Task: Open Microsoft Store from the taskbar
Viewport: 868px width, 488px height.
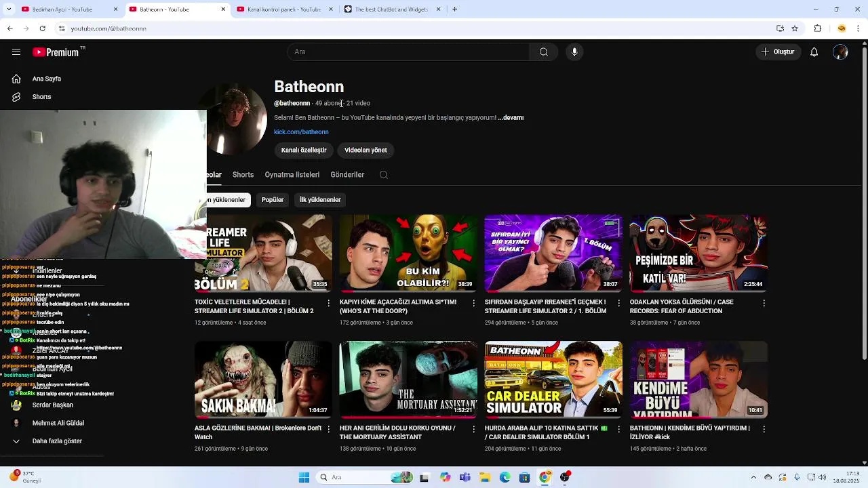Action: coord(524,477)
